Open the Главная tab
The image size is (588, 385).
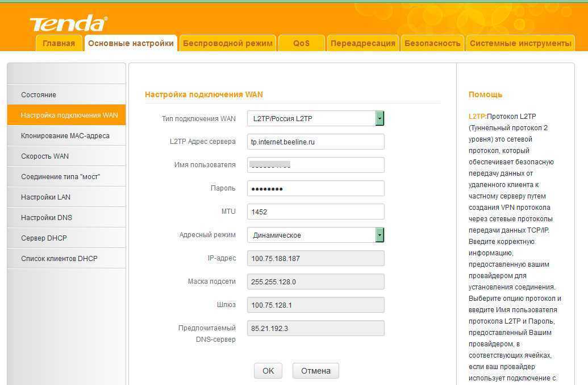click(x=59, y=43)
